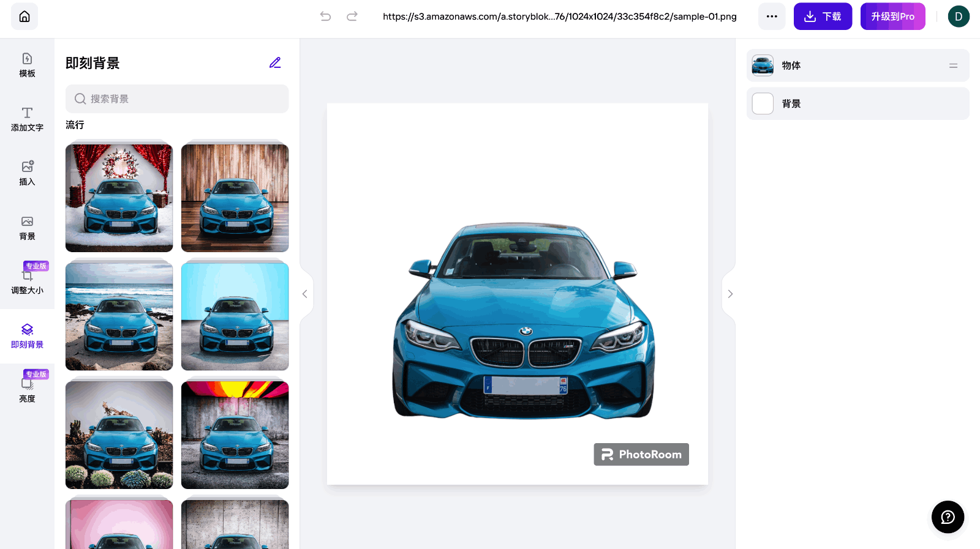
Task: Collapse the left panel with chevron arrow
Action: tap(304, 294)
